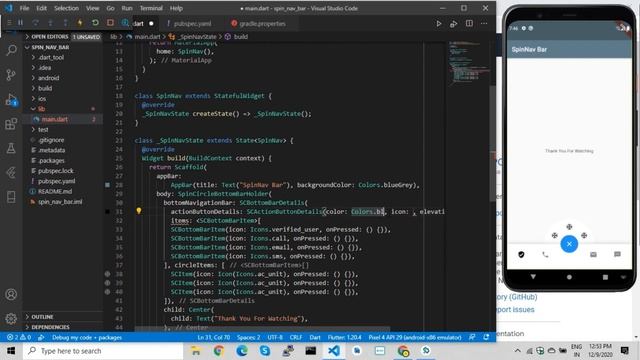640x360 pixels.
Task: Click the Windows Start button
Action: pyautogui.click(x=11, y=351)
